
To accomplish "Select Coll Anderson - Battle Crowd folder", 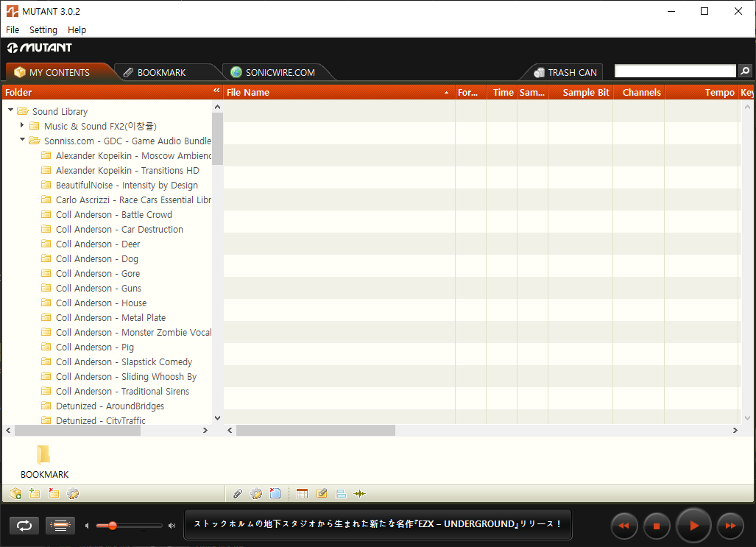I will [x=114, y=215].
